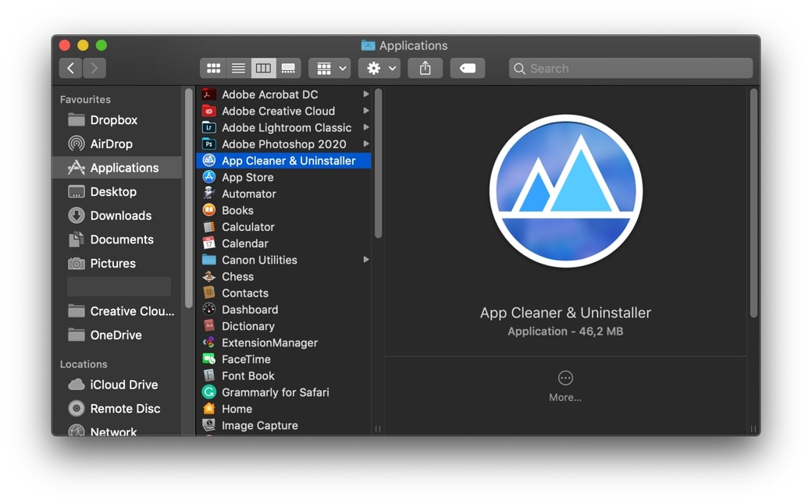Switch to list view mode
812x504 pixels.
coord(238,68)
